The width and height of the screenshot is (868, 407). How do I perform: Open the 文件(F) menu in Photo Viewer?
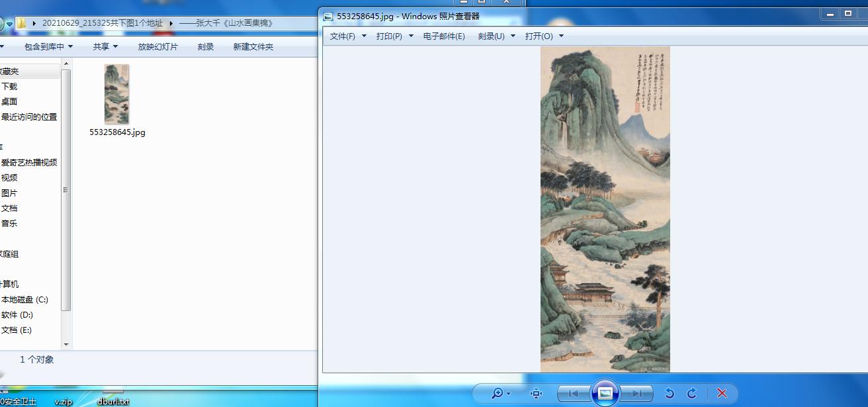click(x=343, y=36)
